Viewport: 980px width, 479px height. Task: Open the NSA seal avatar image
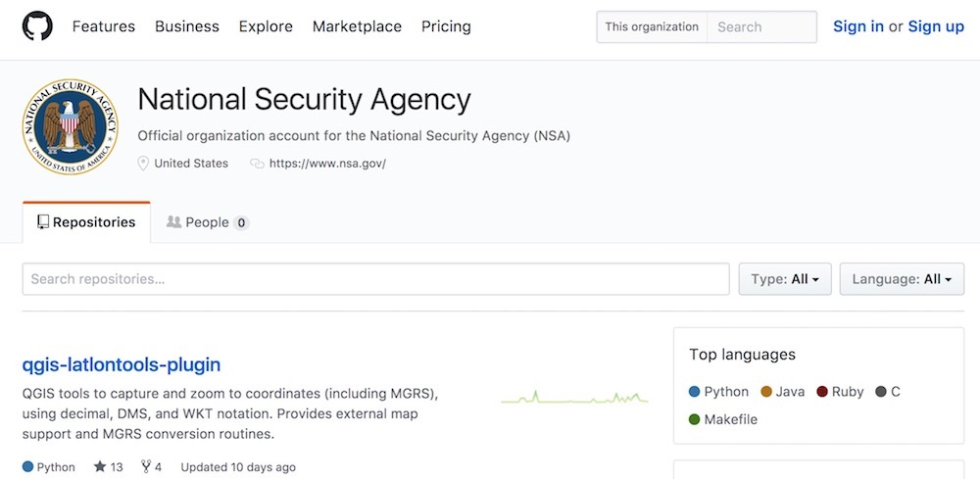tap(70, 126)
